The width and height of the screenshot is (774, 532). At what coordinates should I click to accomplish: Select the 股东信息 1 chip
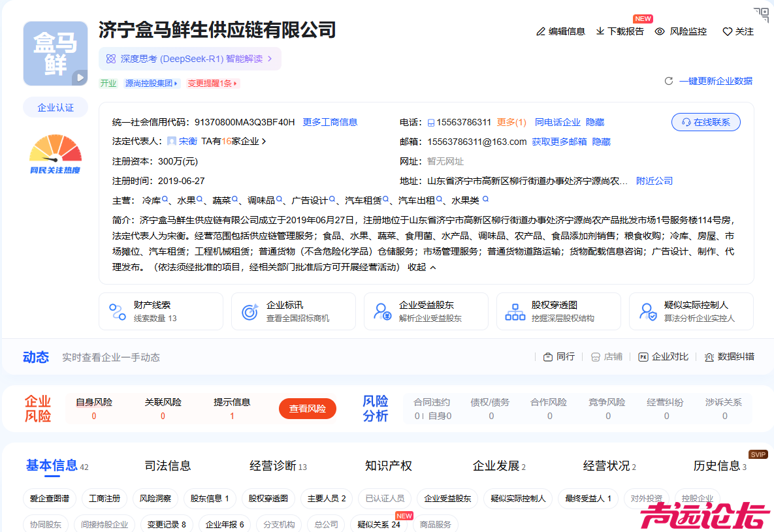[x=210, y=499]
